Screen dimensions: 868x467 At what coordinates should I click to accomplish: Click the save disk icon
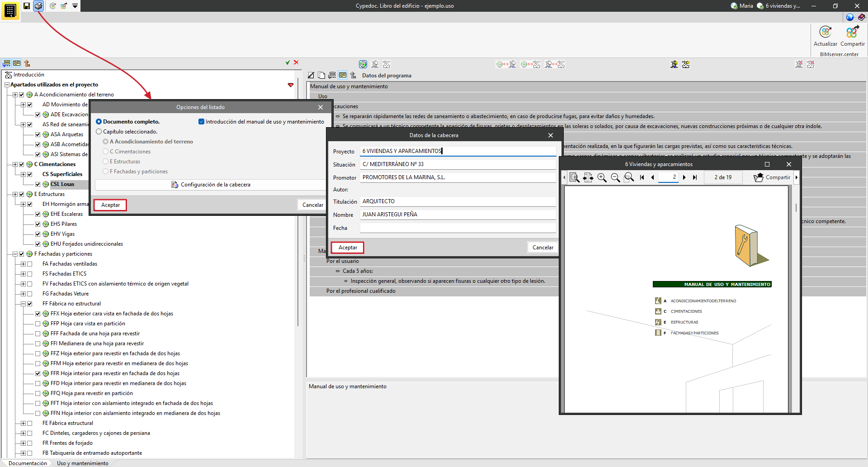27,6
